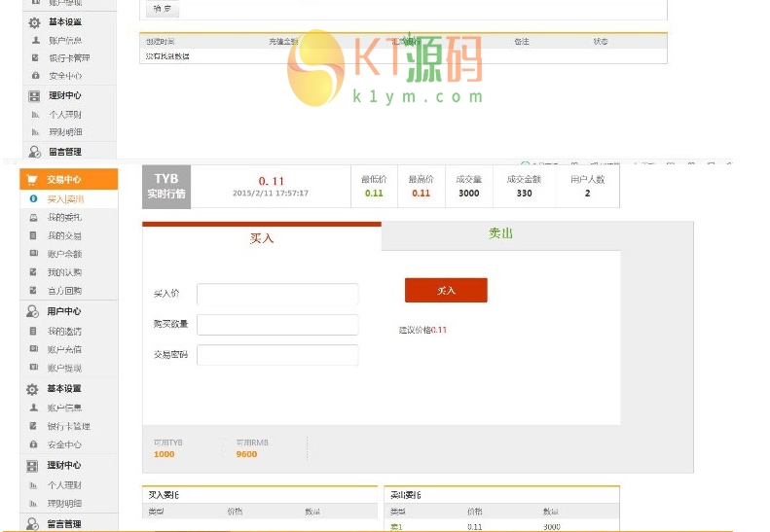Focus the 交易密码 input field
The height and width of the screenshot is (532, 770).
point(277,355)
